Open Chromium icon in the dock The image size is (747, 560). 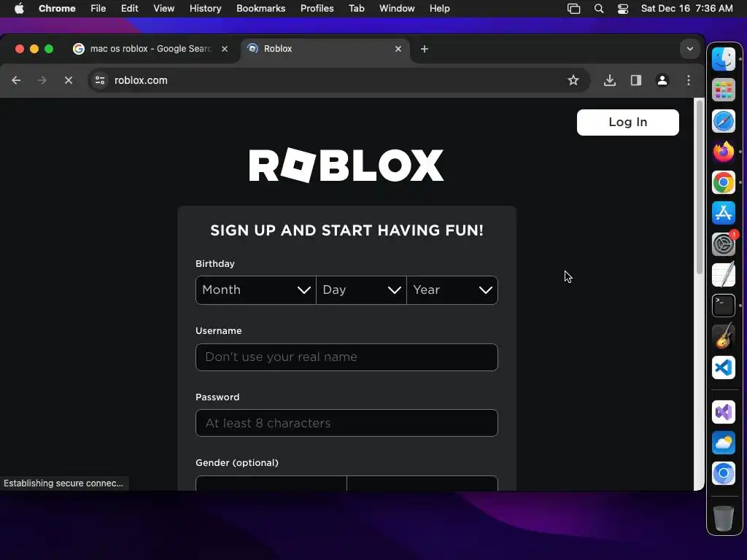pos(723,473)
